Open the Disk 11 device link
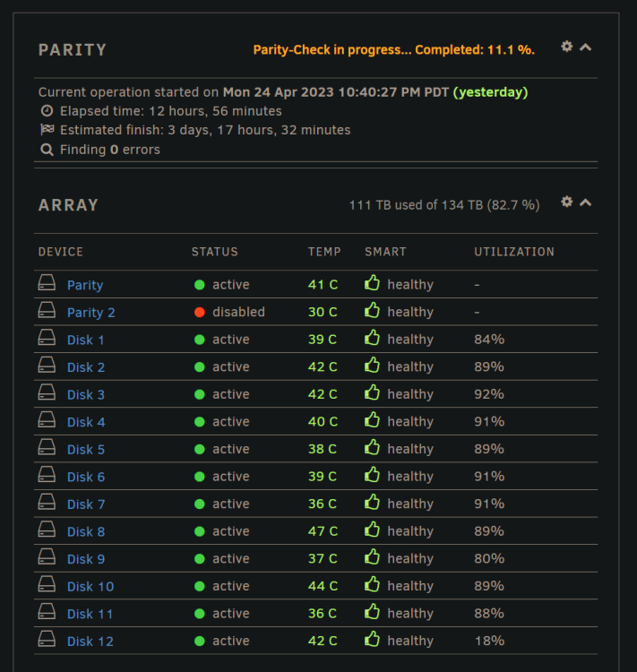 coord(90,614)
